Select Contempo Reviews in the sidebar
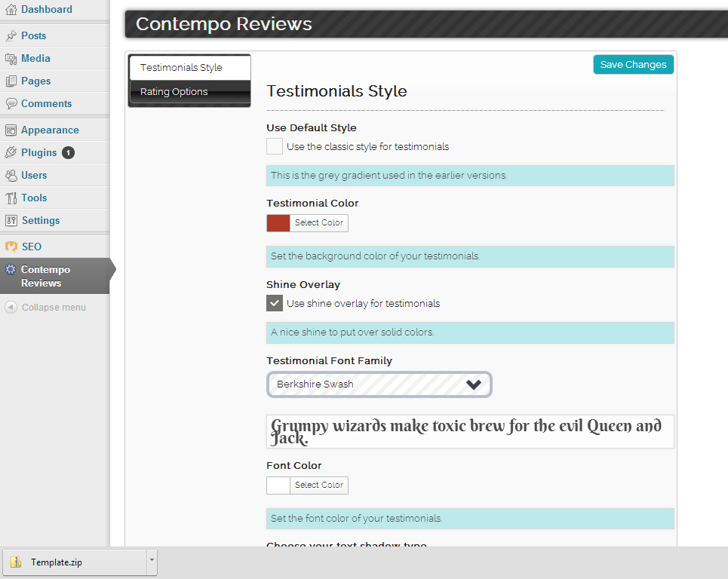 click(55, 276)
